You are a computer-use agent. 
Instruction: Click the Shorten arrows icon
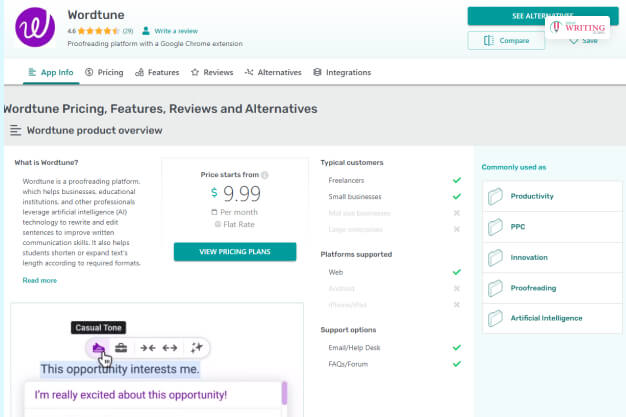148,348
